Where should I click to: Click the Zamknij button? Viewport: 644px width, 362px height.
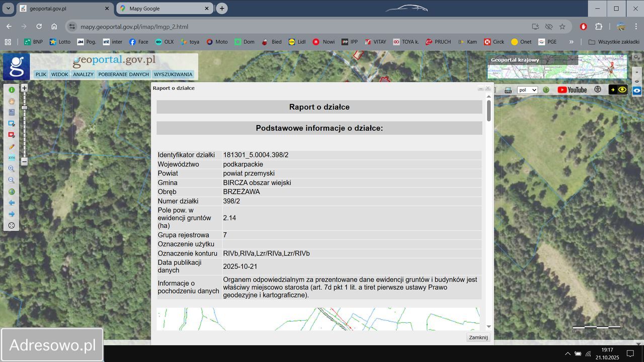478,337
